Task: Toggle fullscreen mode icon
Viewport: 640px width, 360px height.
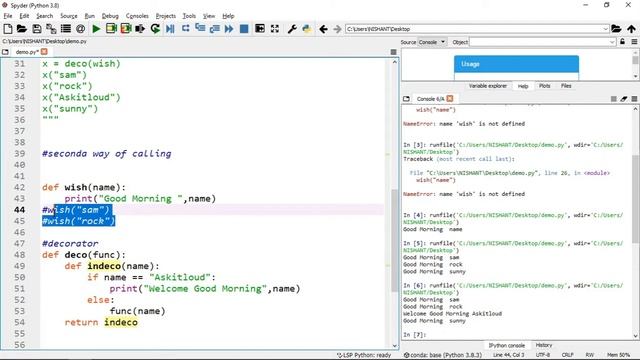Action: click(275, 29)
